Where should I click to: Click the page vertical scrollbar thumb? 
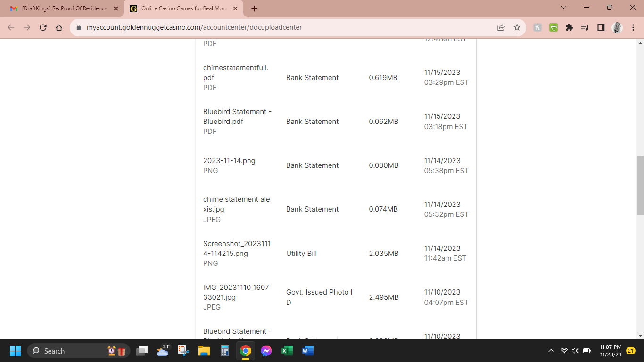640,185
